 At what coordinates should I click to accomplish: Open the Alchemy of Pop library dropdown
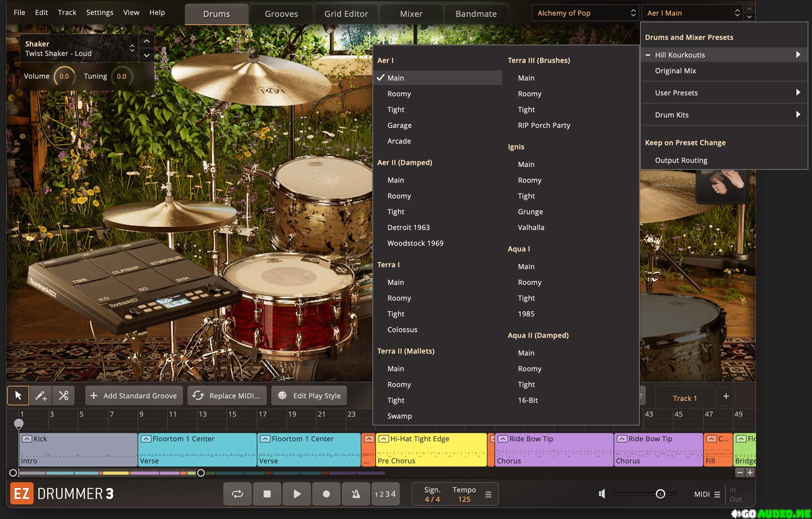coord(585,13)
